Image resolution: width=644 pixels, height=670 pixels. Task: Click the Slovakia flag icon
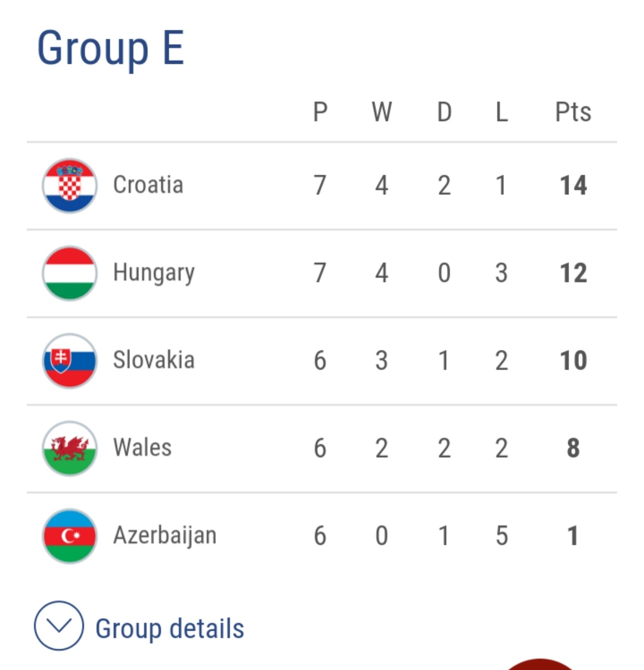(70, 361)
